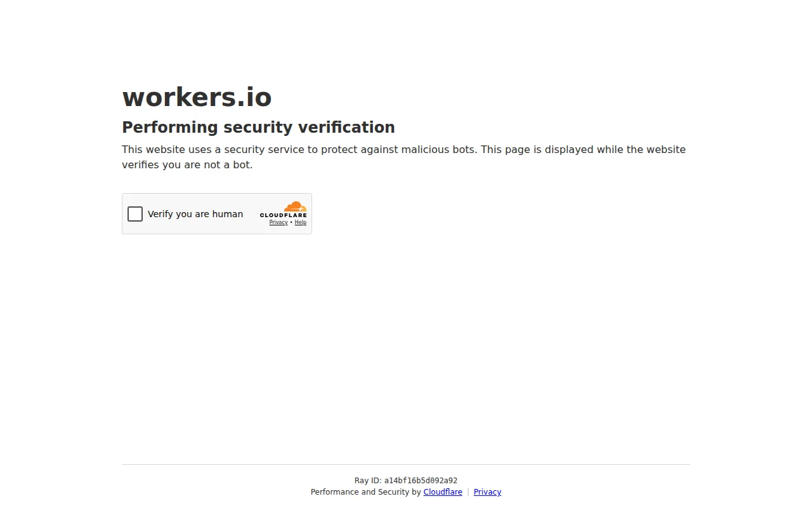Click the workers.io site heading
812x508 pixels.
point(197,97)
